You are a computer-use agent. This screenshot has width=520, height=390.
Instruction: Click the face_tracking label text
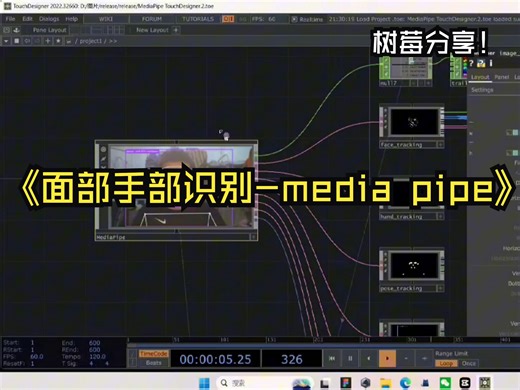pos(401,145)
